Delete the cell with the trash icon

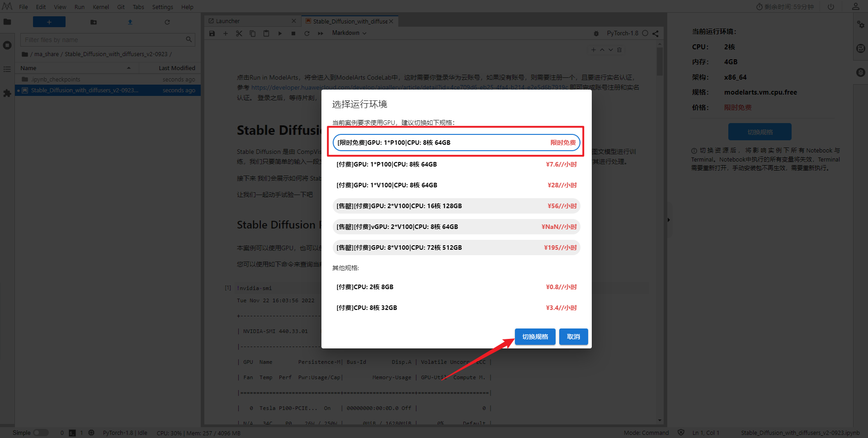(x=619, y=50)
